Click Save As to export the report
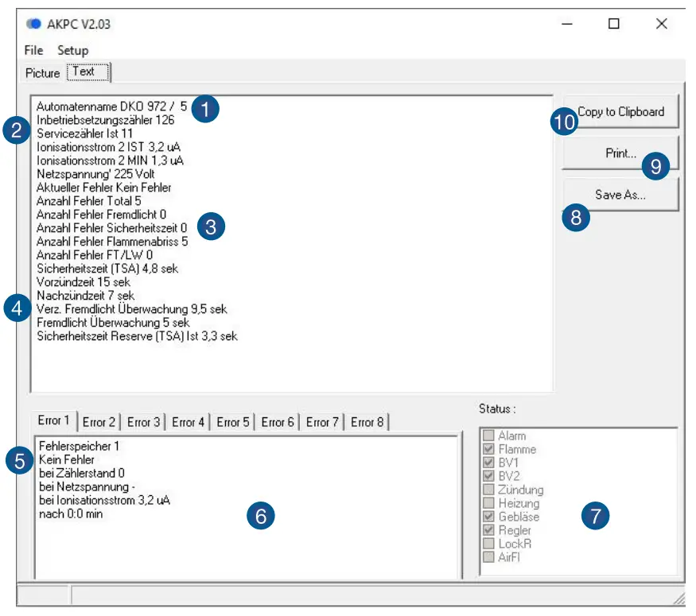This screenshot has height=616, width=696. pyautogui.click(x=621, y=195)
